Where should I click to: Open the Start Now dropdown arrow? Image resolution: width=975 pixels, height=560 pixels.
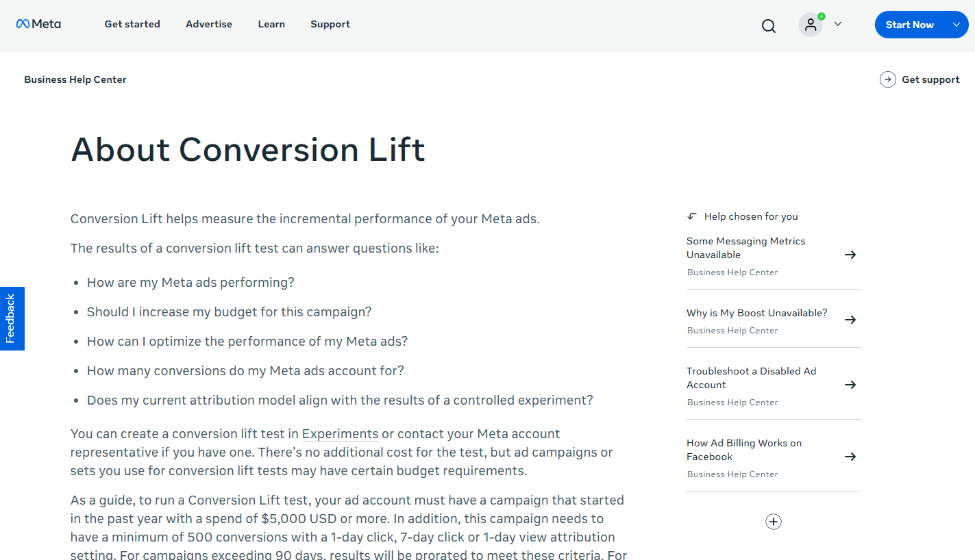(957, 25)
